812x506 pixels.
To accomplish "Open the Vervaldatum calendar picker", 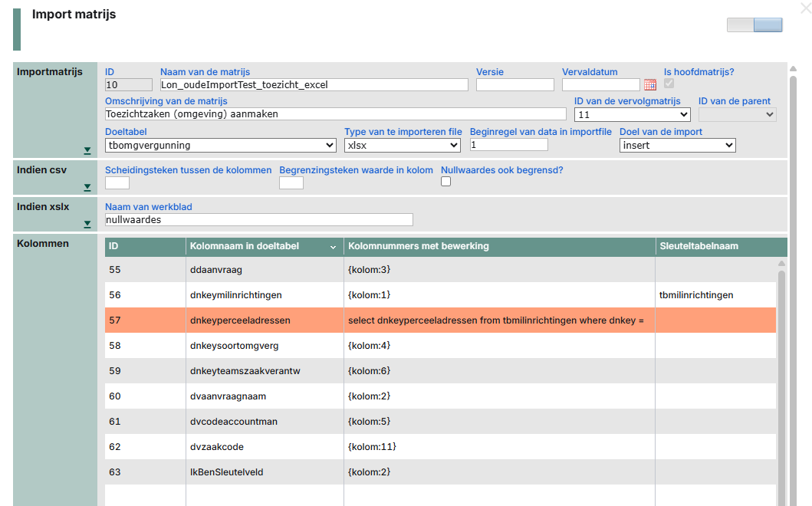I will point(650,85).
